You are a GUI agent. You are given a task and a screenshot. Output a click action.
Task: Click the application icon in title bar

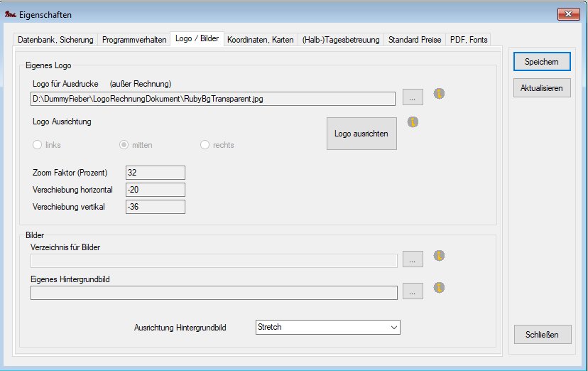click(11, 14)
